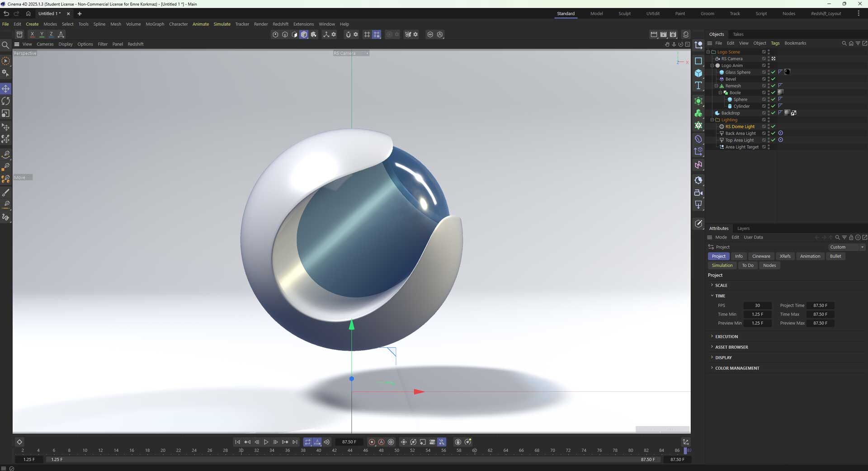Click the Text spline tool icon
The height and width of the screenshot is (471, 868).
point(698,85)
